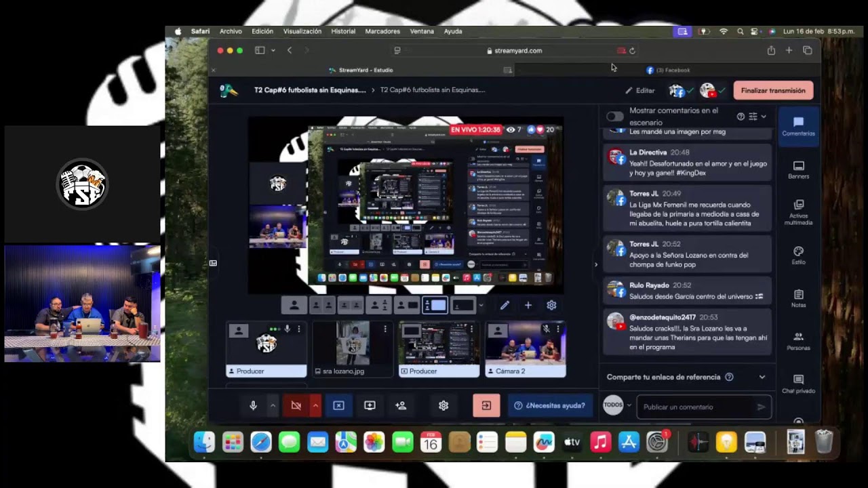The image size is (868, 488).
Task: Click the comment settings sliders icon
Action: [x=753, y=117]
